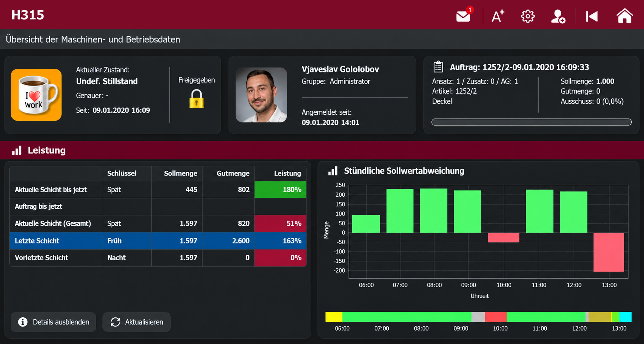Click the red bar at 13:00

click(x=609, y=252)
